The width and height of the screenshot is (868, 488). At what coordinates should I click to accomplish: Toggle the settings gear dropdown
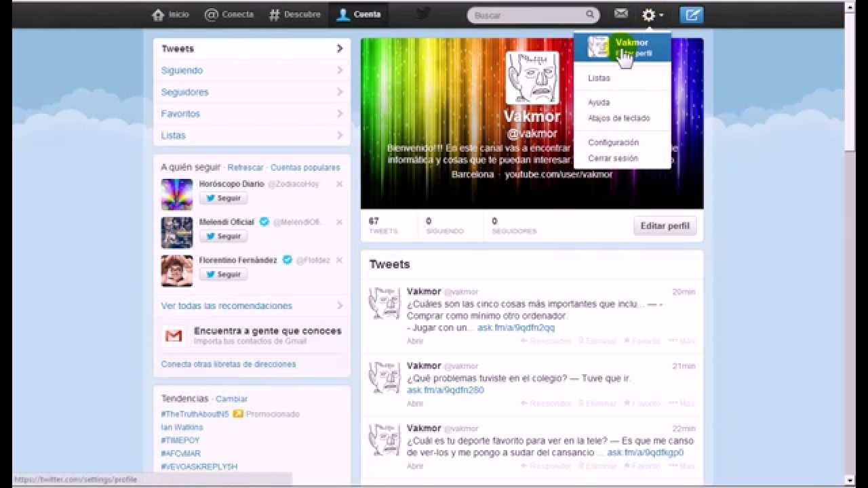click(x=652, y=14)
